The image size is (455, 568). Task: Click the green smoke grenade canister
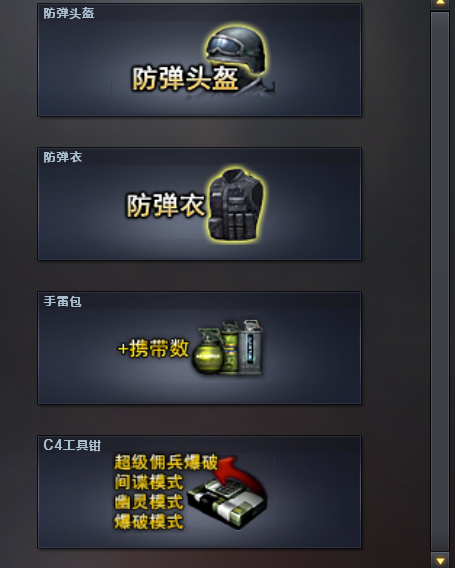point(229,347)
